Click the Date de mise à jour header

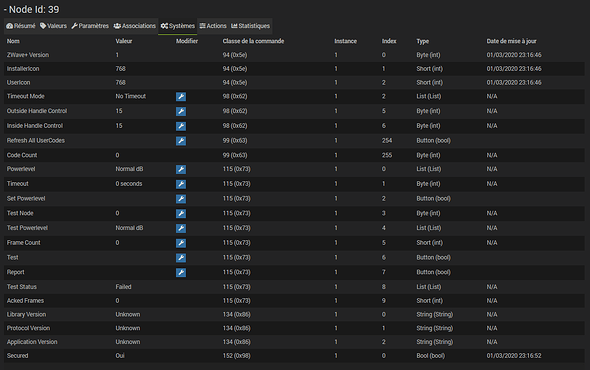click(511, 41)
